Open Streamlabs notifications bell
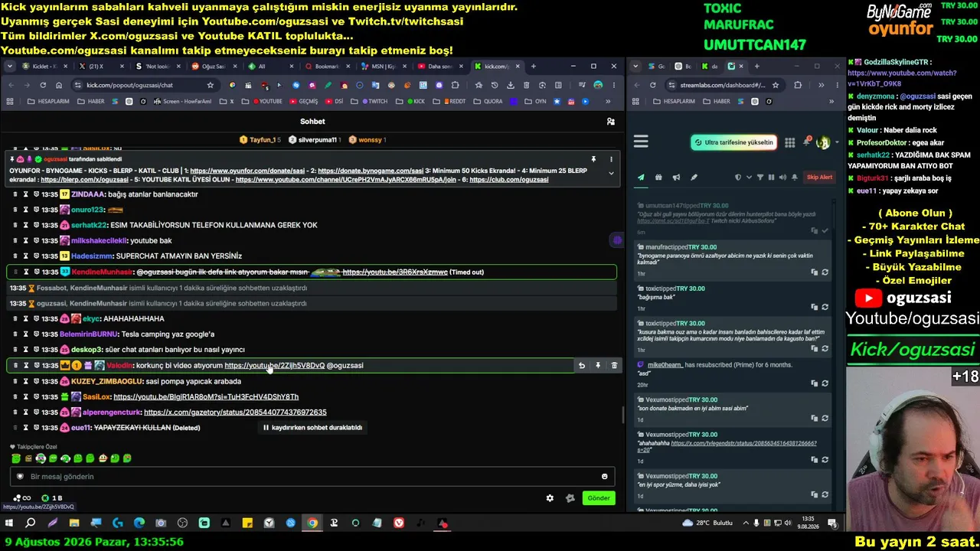980x551 pixels. pos(806,142)
